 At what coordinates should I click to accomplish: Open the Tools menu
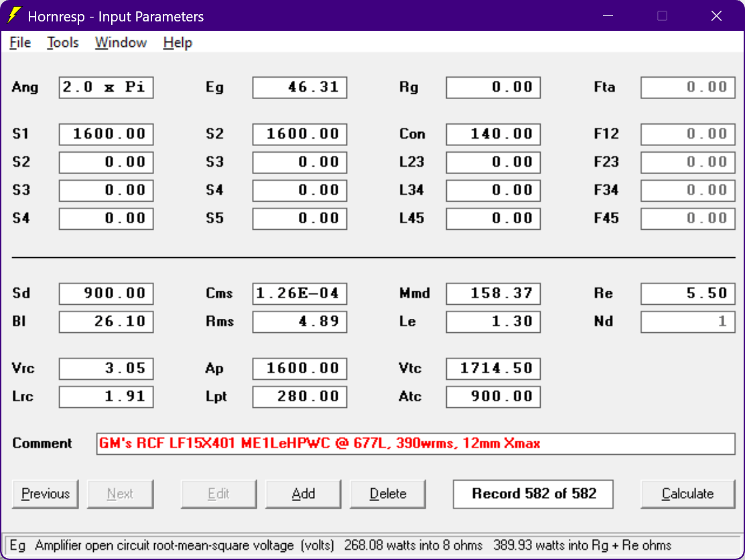tap(62, 43)
